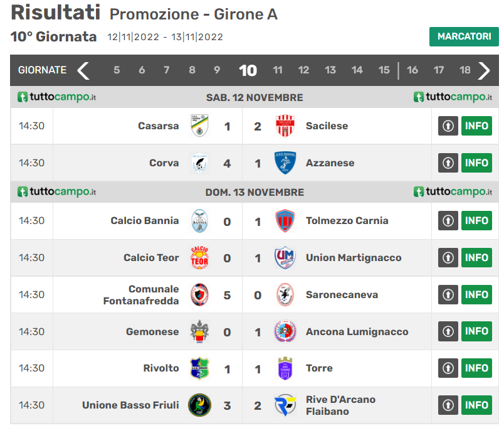Click the Union Martignacco logo
This screenshot has width=504, height=428.
[286, 258]
